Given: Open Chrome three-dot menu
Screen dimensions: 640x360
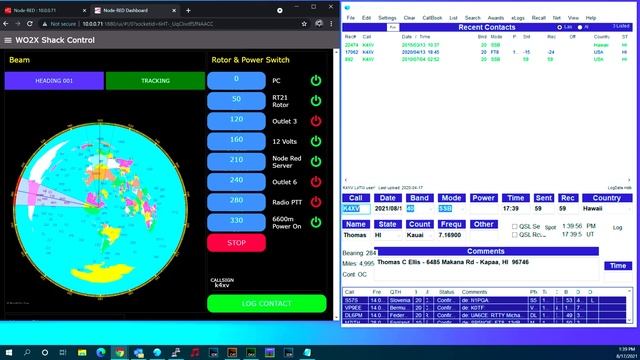Looking at the screenshot, I should coord(331,24).
